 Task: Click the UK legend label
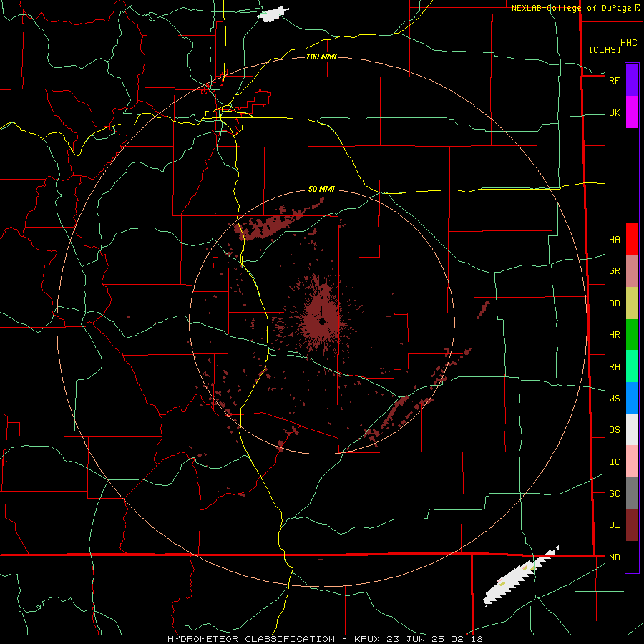tap(614, 112)
